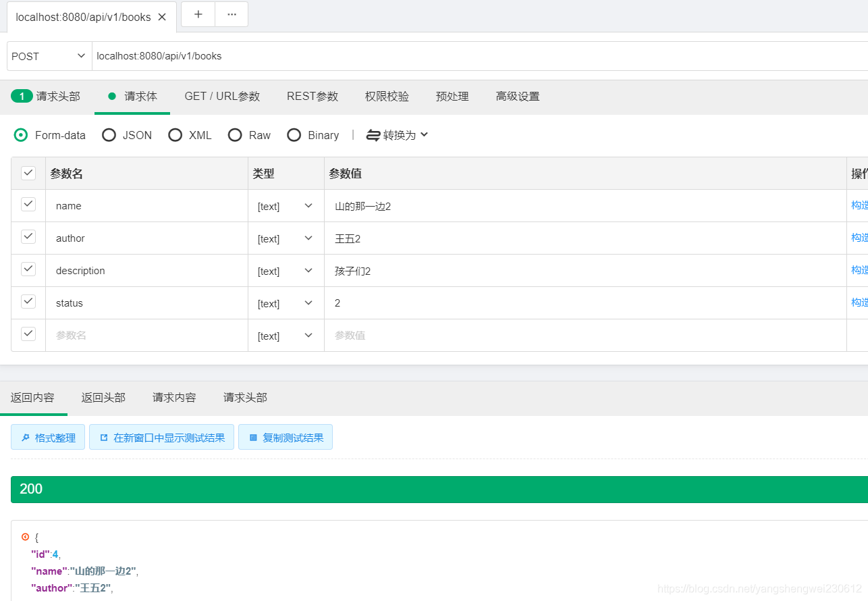
Task: Uncheck the author parameter row checkbox
Action: coord(28,236)
